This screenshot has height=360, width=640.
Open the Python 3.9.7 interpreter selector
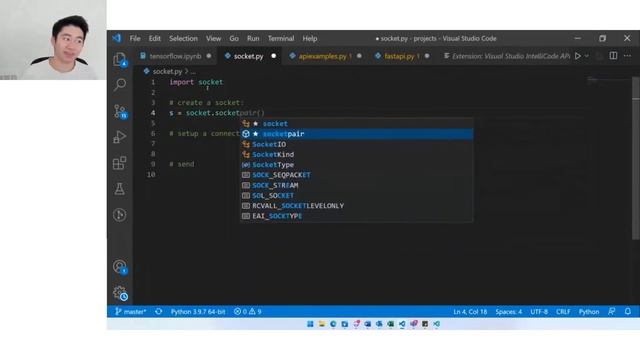pos(198,311)
